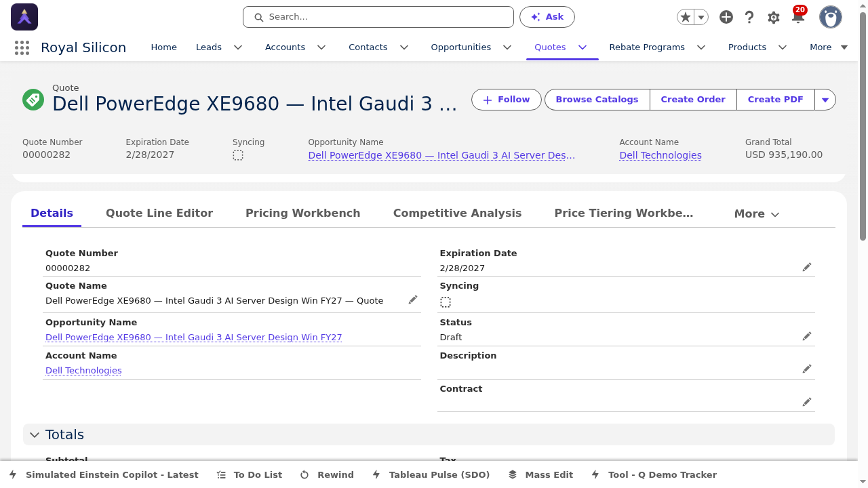Open the App Launcher grid icon

22,47
